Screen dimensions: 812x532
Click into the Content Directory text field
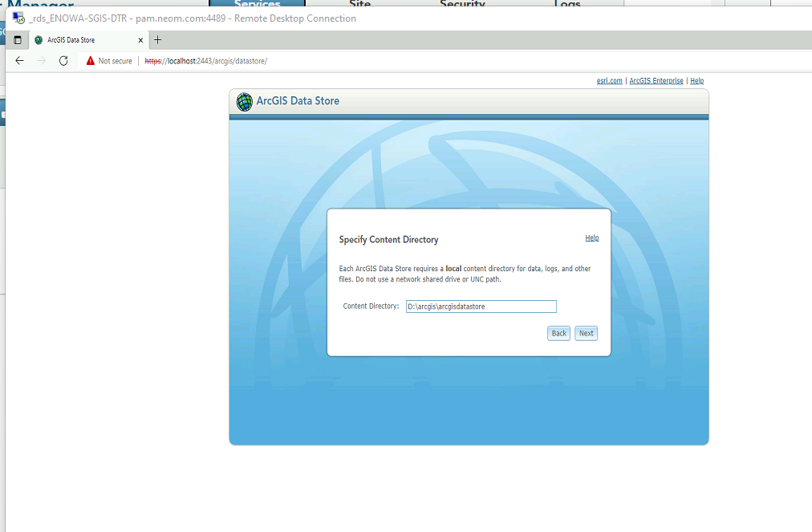(481, 307)
